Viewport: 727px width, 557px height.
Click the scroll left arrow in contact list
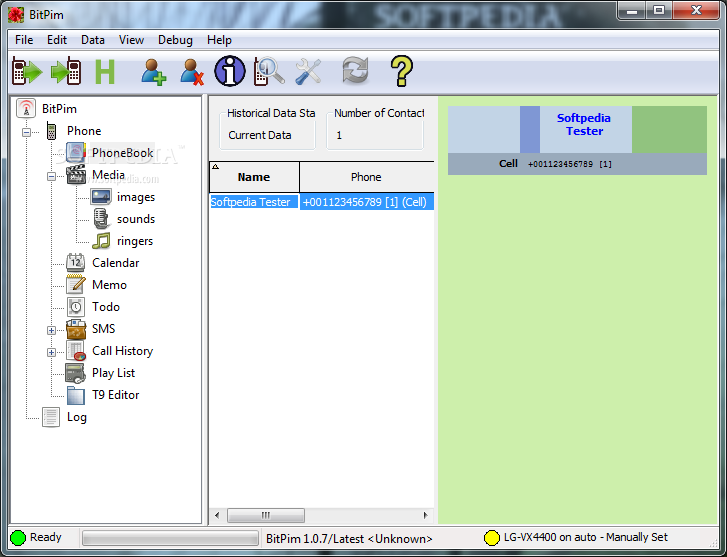pos(217,515)
